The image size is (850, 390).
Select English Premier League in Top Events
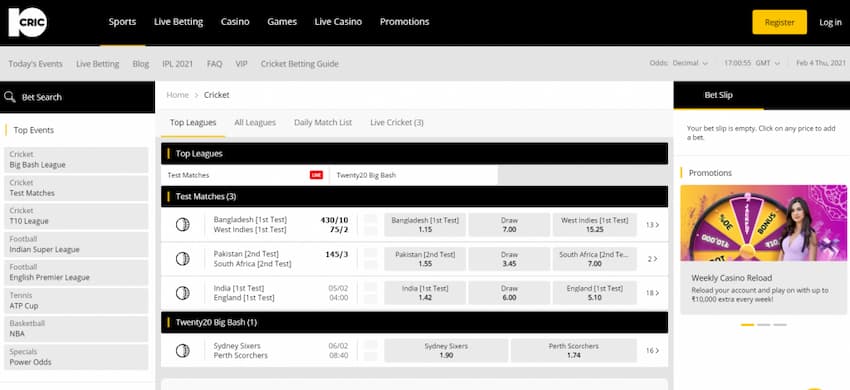[76, 272]
